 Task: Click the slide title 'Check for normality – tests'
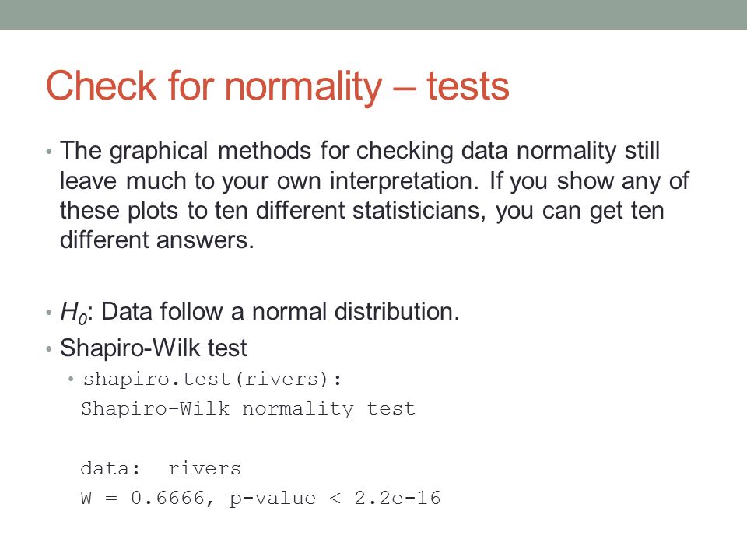point(278,86)
